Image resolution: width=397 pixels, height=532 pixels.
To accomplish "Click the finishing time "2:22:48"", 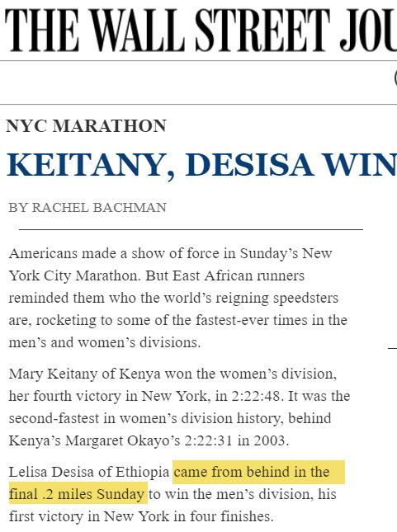I will 257,396.
